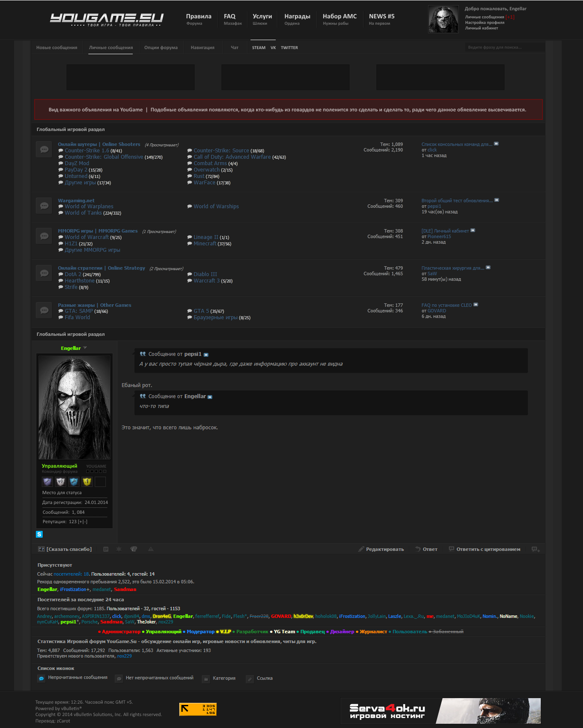The image size is (583, 728).
Task: Go to last post of 'FAQ по установке CLEO'
Action: pos(476,305)
